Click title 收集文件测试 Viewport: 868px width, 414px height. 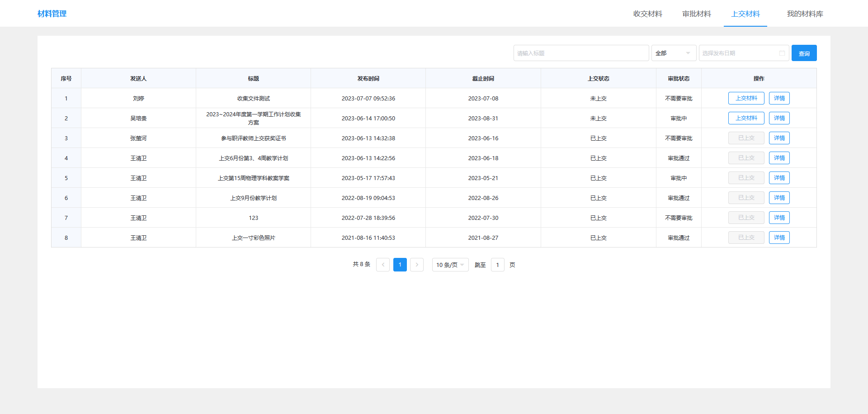pyautogui.click(x=253, y=98)
